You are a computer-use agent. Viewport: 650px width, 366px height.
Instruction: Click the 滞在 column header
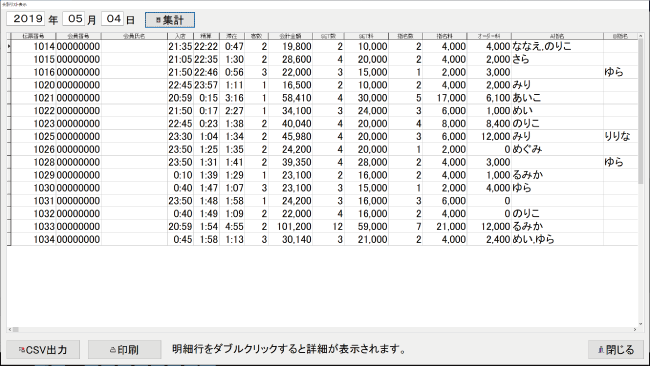(232, 36)
